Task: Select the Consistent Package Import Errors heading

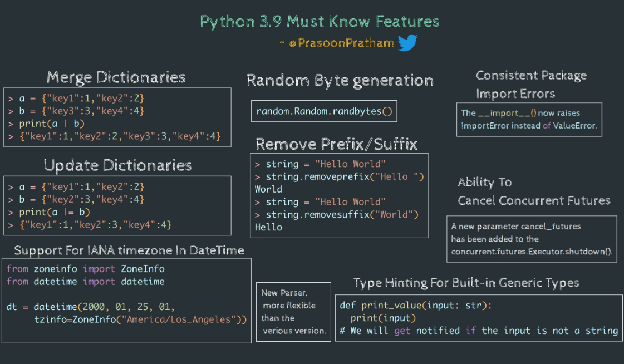Action: coord(531,84)
